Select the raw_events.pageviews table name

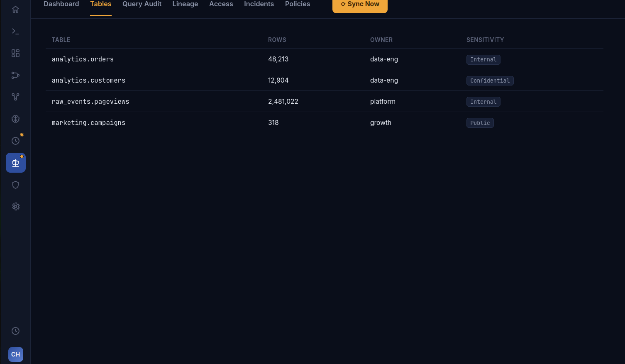(90, 102)
